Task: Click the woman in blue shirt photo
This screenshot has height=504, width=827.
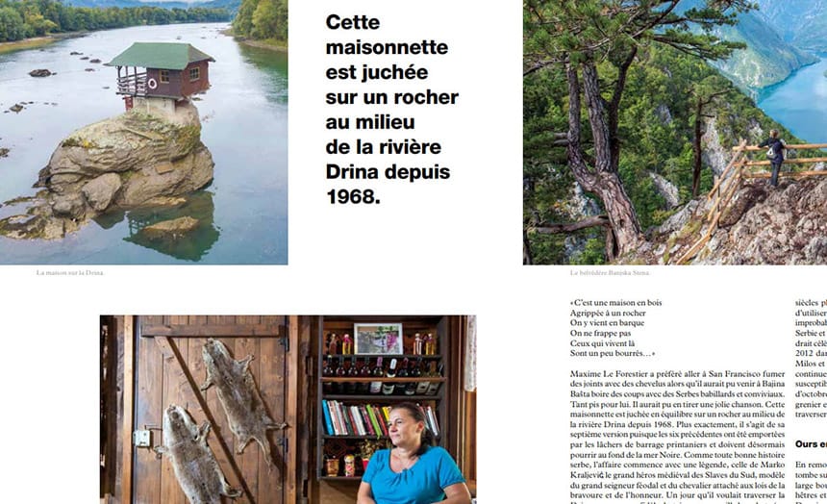Action: (x=288, y=410)
